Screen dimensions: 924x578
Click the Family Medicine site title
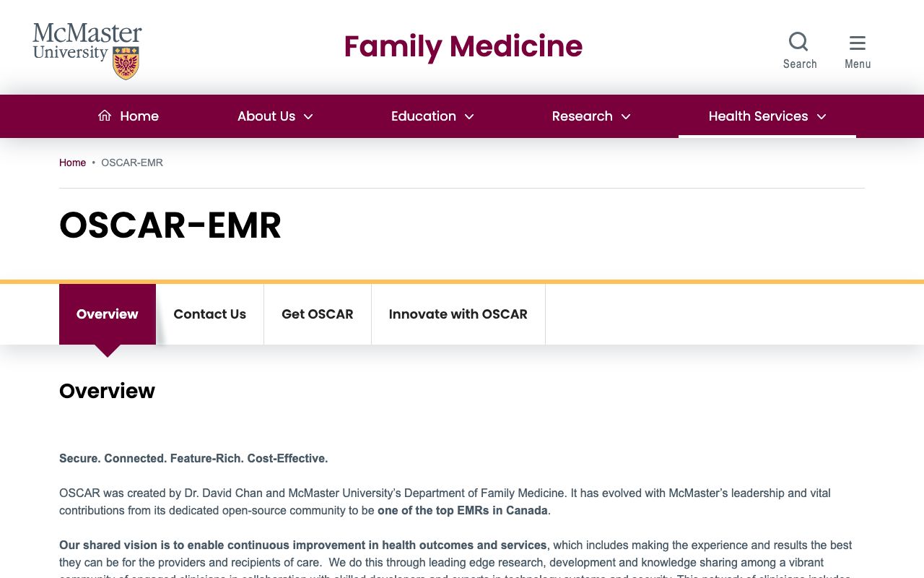(463, 46)
